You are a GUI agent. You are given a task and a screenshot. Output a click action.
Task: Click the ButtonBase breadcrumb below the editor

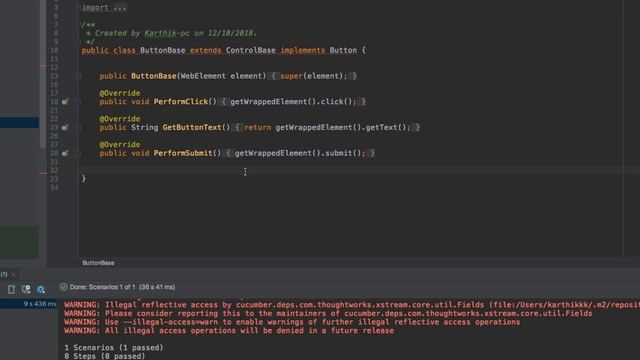98,263
